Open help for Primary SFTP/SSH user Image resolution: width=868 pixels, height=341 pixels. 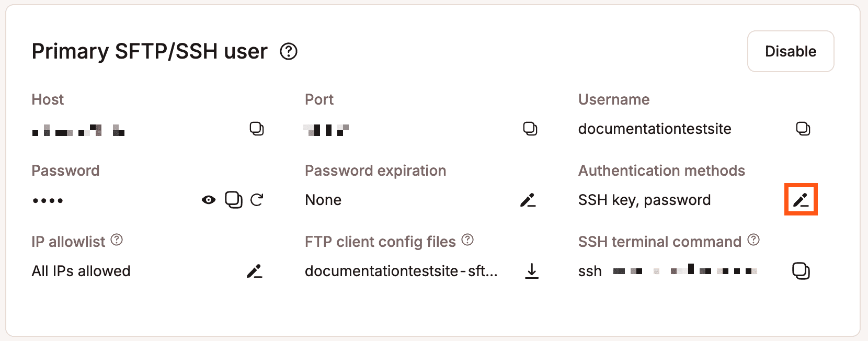pyautogui.click(x=289, y=52)
